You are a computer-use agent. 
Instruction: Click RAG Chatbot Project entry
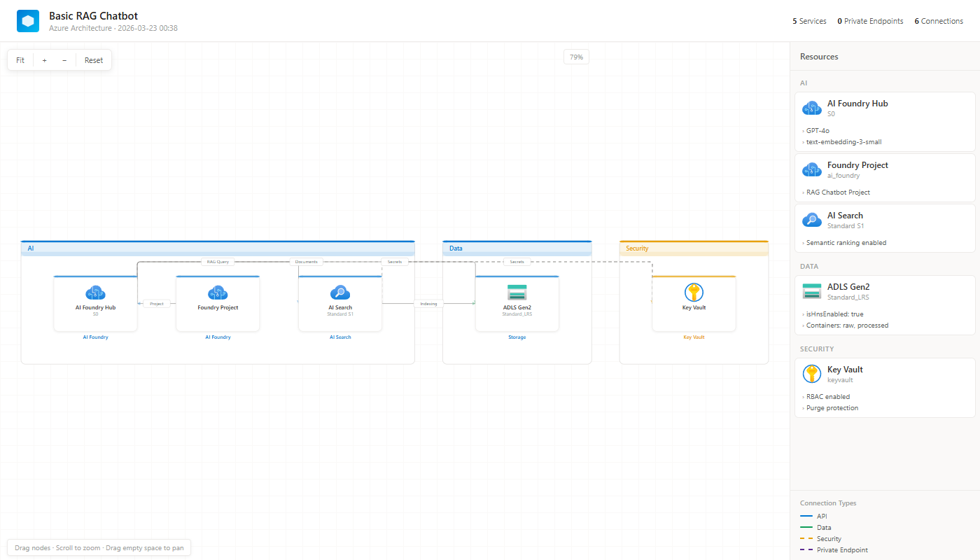pos(836,192)
